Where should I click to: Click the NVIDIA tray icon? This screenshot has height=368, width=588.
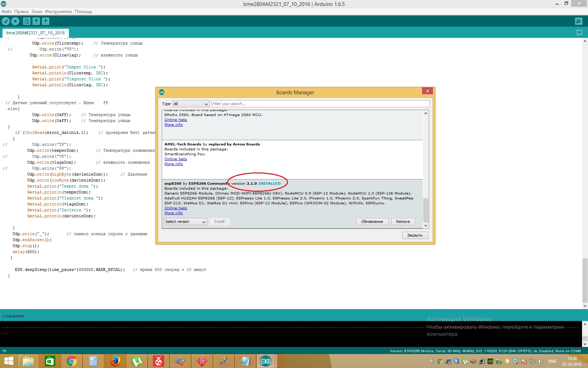click(490, 361)
